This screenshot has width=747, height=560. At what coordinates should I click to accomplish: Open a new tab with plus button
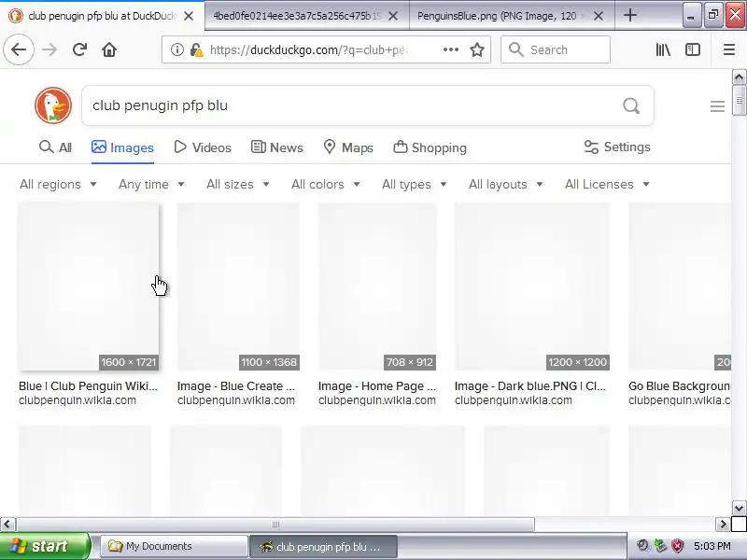[629, 15]
